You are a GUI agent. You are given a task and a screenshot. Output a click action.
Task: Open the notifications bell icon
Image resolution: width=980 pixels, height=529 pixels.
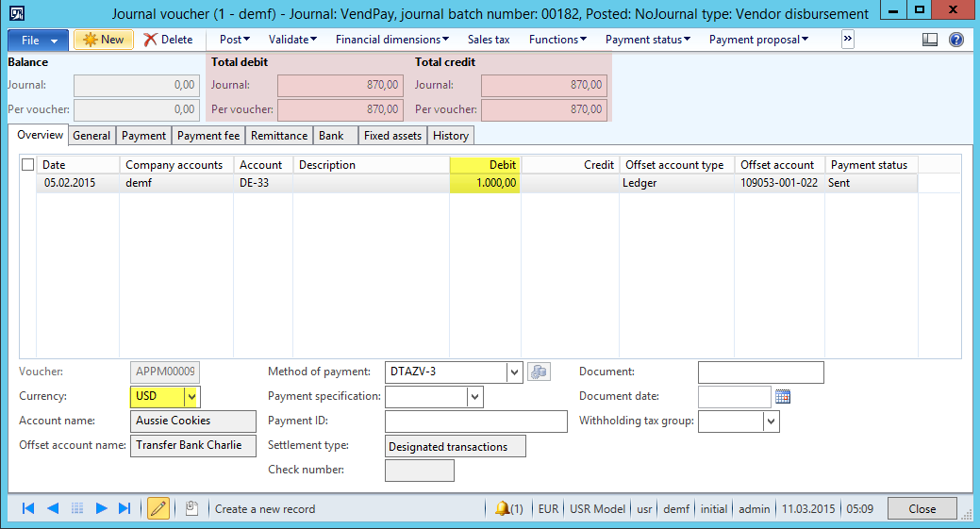point(503,508)
